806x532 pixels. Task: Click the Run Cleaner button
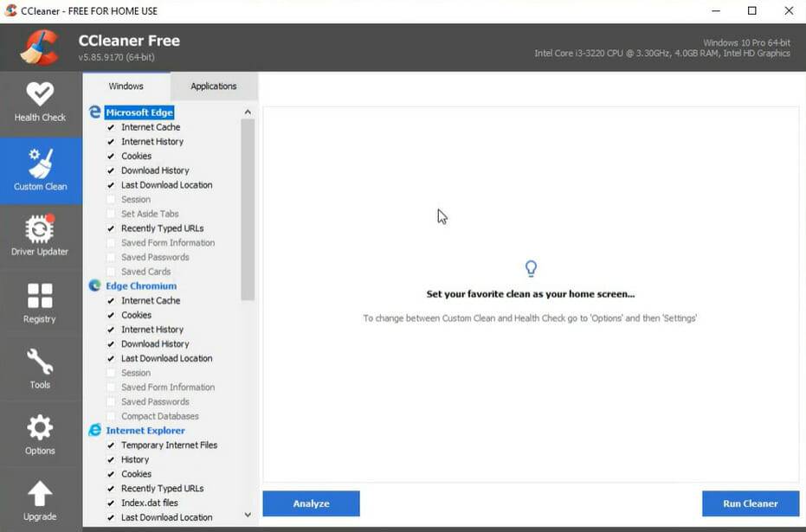(750, 503)
